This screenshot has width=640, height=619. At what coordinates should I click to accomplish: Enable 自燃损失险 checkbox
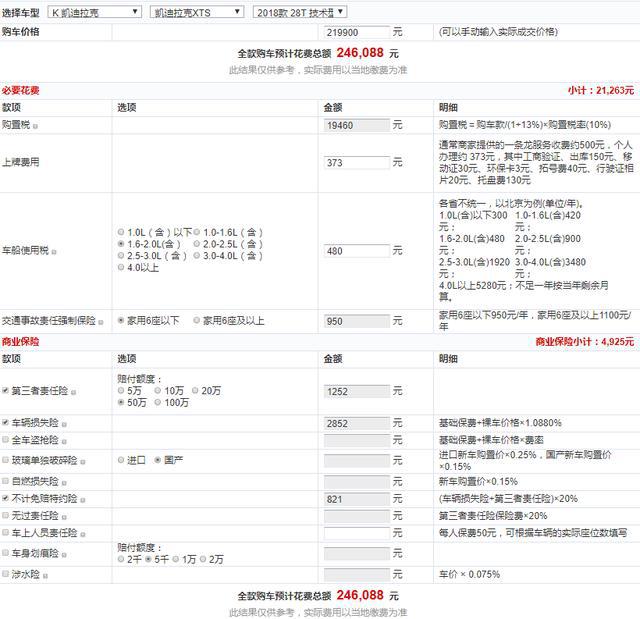point(5,481)
